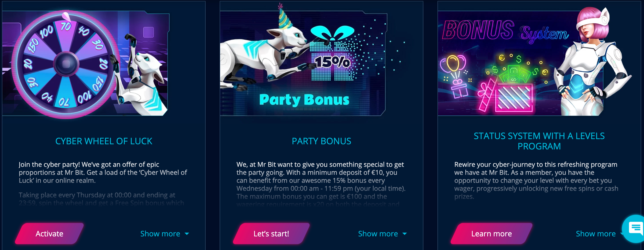Click the pink pointer atop the wheel

point(66,16)
